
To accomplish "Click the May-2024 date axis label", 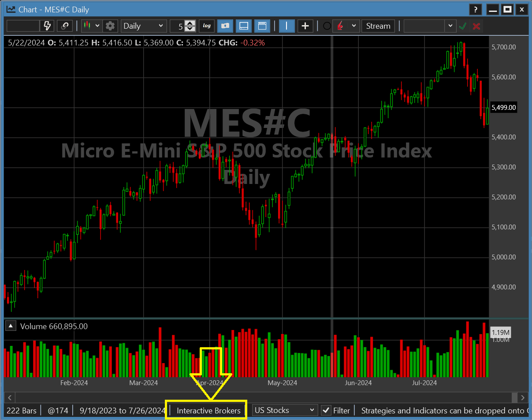I will coord(282,382).
